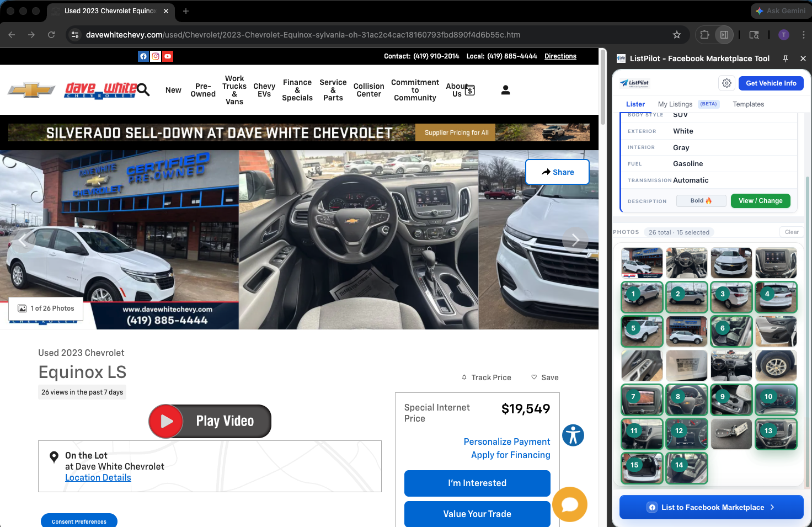Click List to Facebook Marketplace

712,507
